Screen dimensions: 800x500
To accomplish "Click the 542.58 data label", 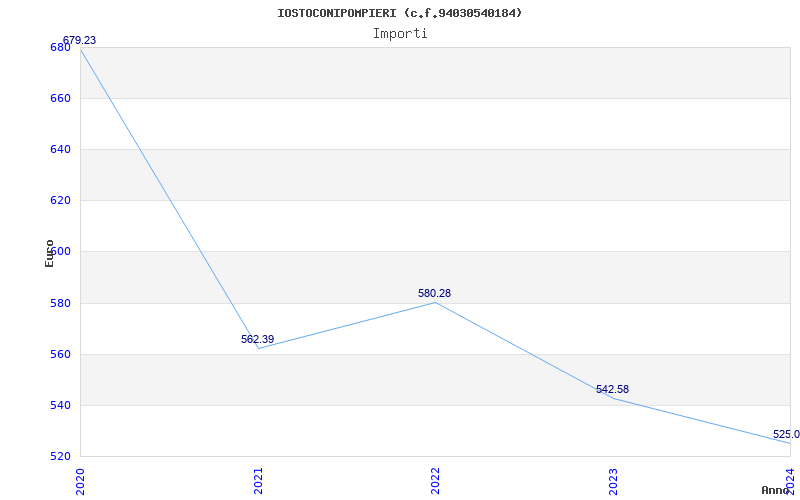I will tap(612, 390).
